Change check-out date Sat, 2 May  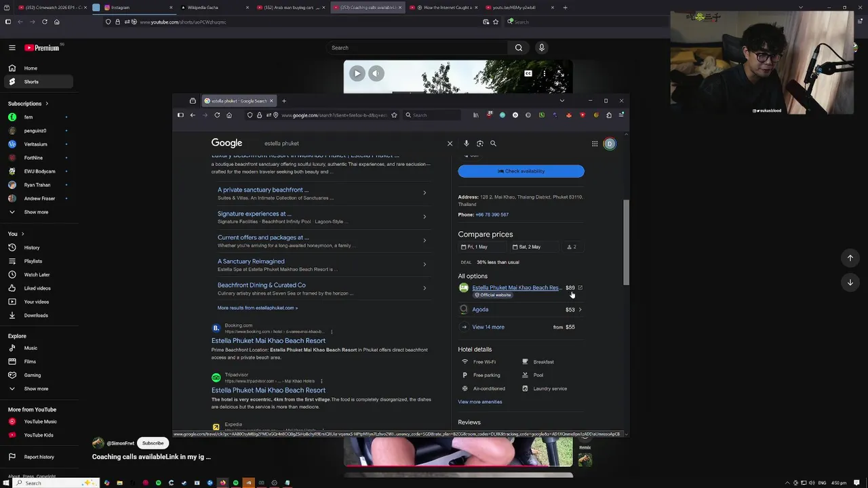[x=535, y=247]
